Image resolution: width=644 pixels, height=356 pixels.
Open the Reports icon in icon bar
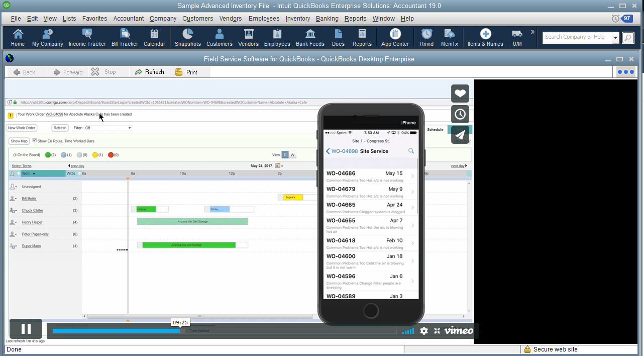(362, 38)
